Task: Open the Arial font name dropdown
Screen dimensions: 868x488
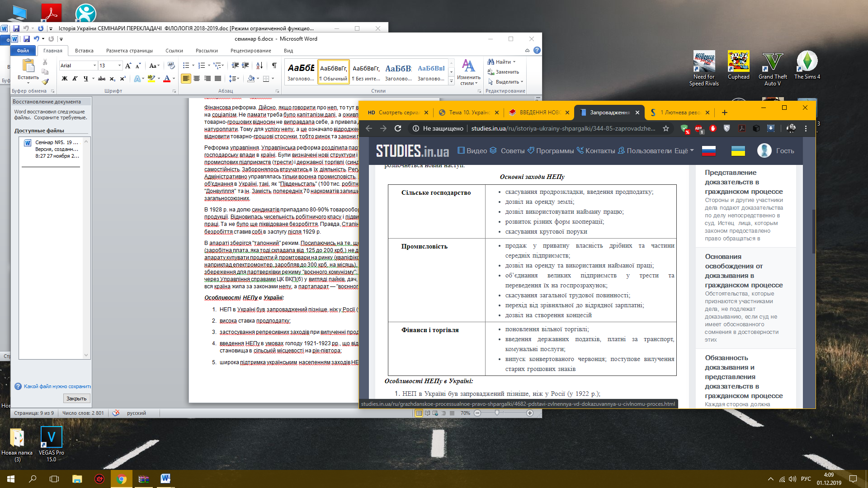Action: click(x=94, y=66)
